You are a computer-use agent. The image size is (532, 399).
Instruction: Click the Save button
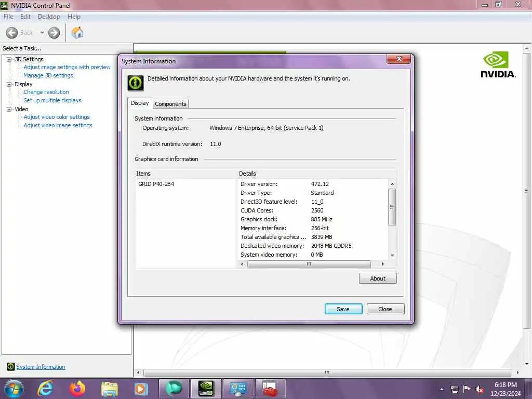(343, 309)
